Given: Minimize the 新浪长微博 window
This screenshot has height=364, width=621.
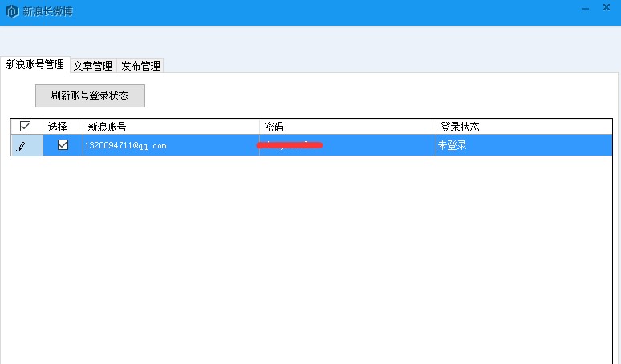Looking at the screenshot, I should tap(586, 9).
